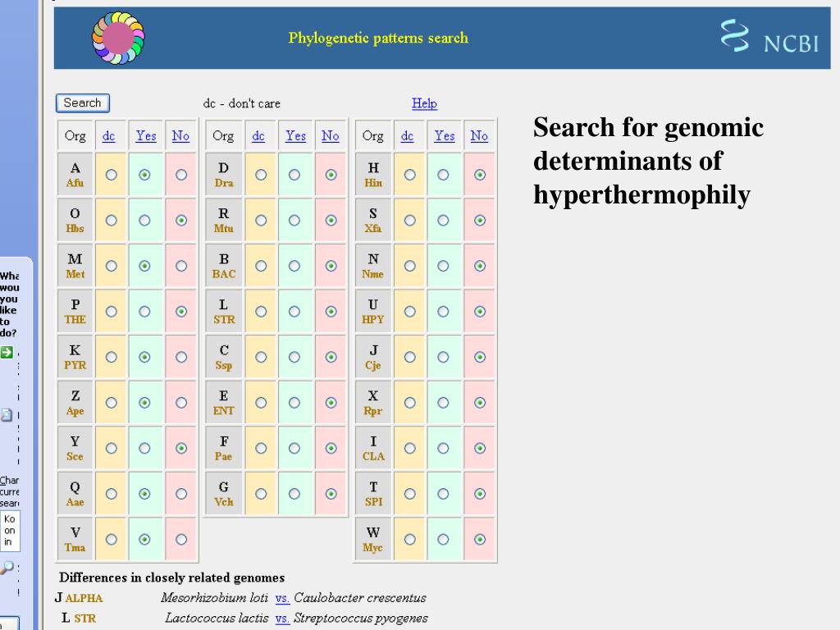The height and width of the screenshot is (630, 840).
Task: Select Yes radio for D Dra
Action: (294, 175)
